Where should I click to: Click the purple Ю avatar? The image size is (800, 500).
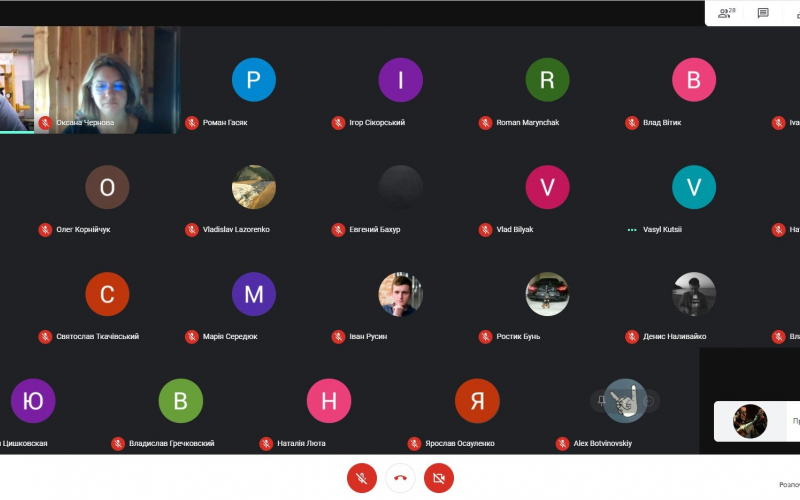[33, 401]
